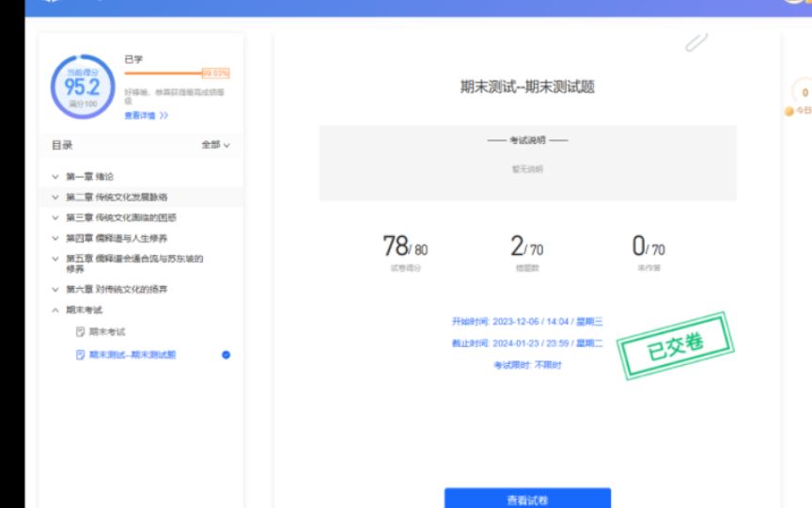The height and width of the screenshot is (508, 812).
Task: Click the 查看试卷 button
Action: (527, 499)
